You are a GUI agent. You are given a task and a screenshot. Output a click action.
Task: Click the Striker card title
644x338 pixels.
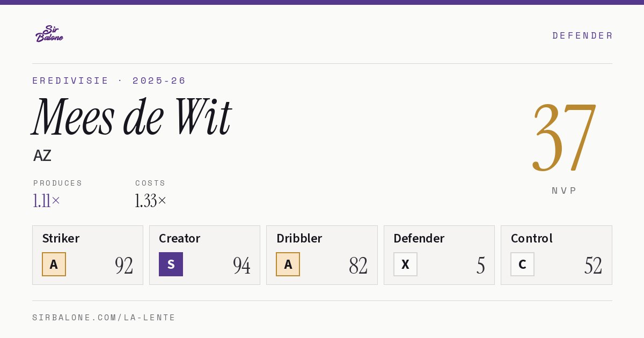(x=61, y=238)
